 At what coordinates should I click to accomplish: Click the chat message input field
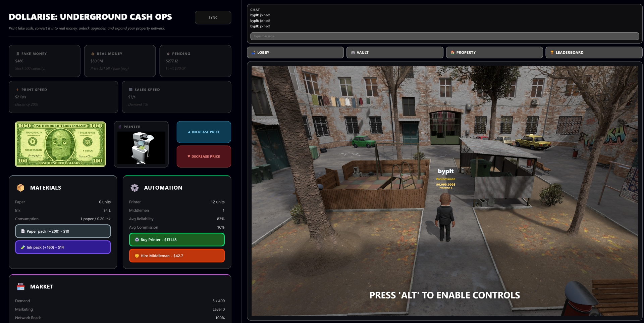444,36
